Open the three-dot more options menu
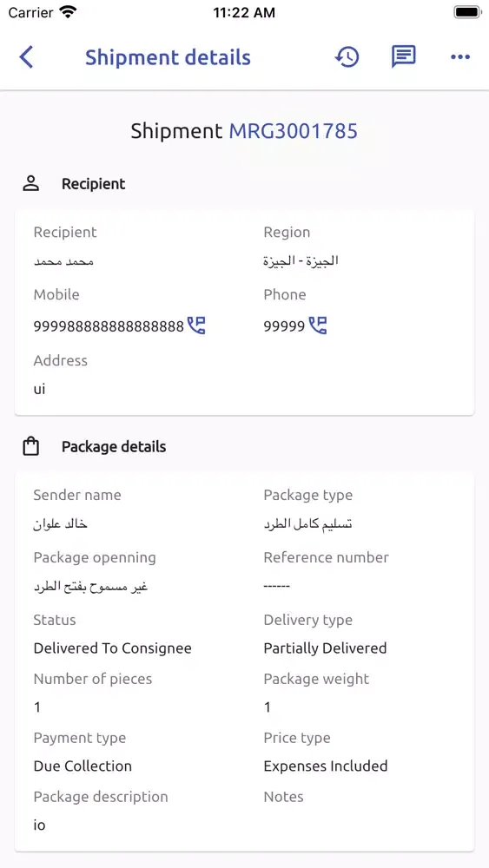This screenshot has width=489, height=868. [460, 57]
